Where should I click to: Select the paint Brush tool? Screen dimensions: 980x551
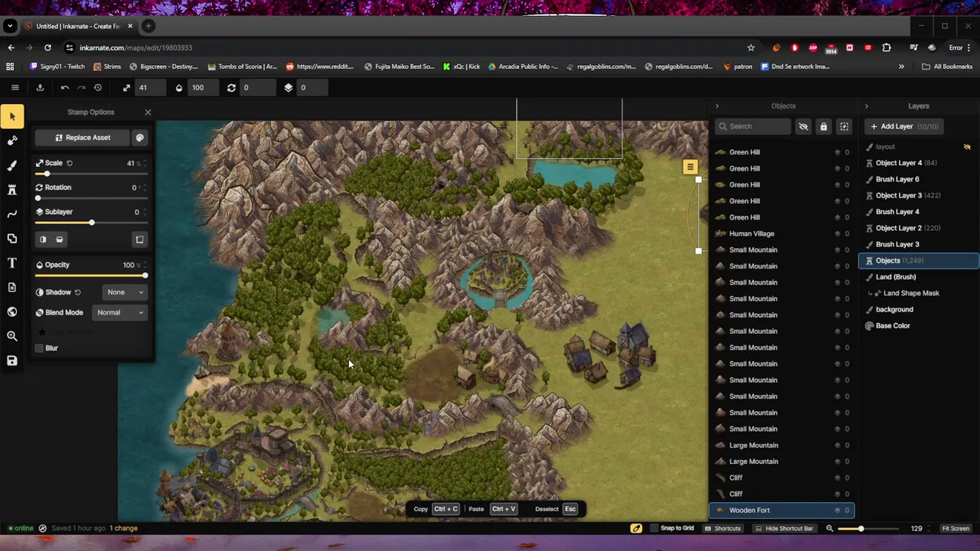click(12, 165)
